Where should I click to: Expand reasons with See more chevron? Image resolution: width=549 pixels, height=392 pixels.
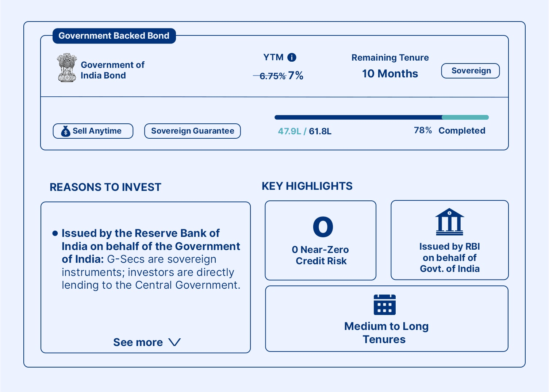point(174,342)
